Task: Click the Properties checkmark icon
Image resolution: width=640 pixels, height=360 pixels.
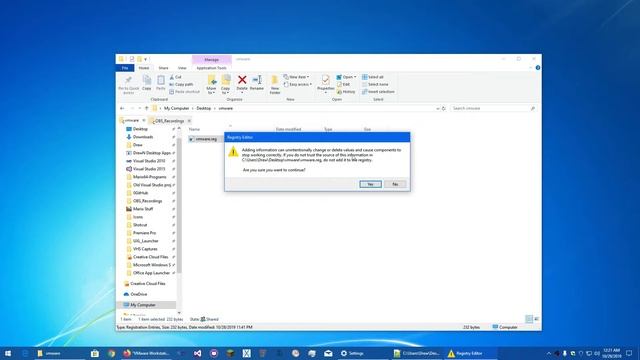Action: (x=325, y=80)
